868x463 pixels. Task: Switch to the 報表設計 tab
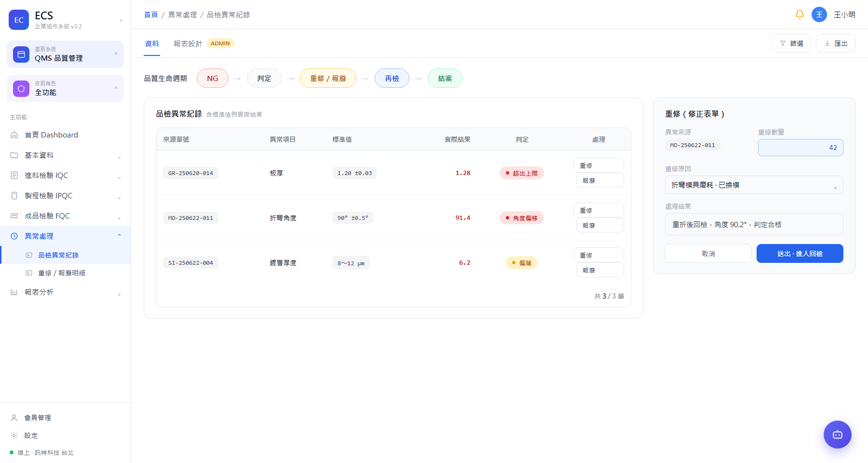tap(188, 44)
